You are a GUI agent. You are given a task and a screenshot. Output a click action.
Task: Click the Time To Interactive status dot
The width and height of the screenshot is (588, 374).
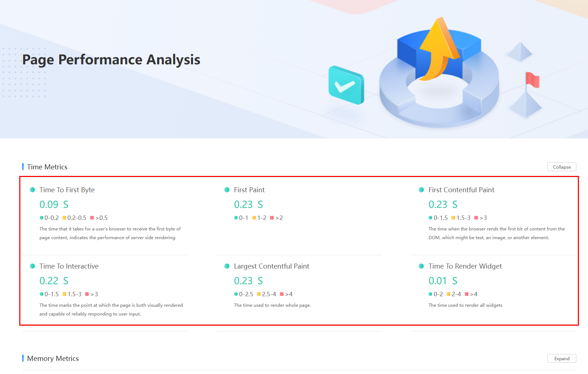(32, 266)
